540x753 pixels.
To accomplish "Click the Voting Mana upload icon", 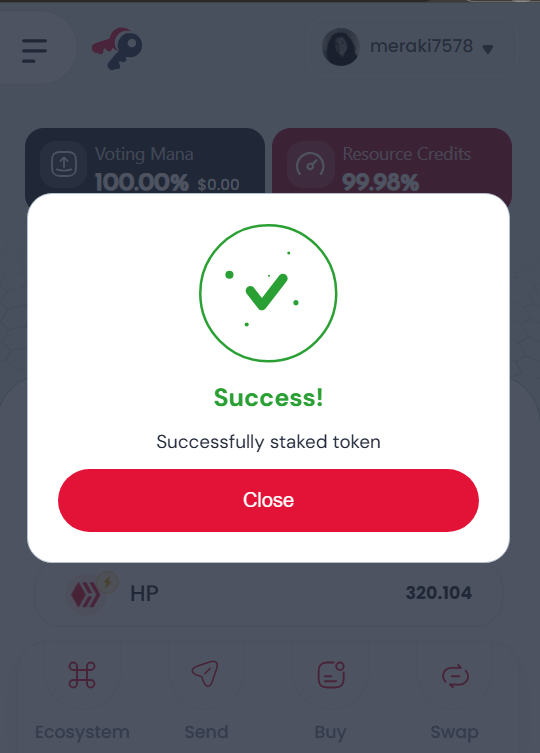I will [64, 165].
